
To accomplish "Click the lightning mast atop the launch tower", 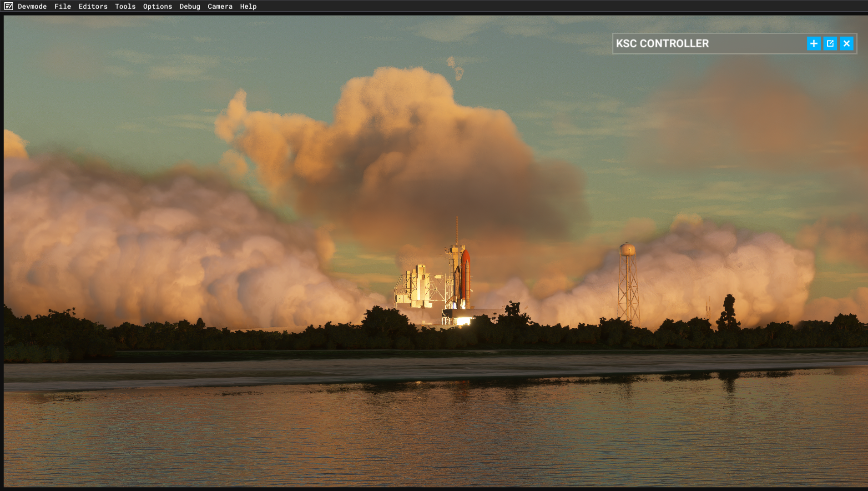I will click(x=457, y=230).
